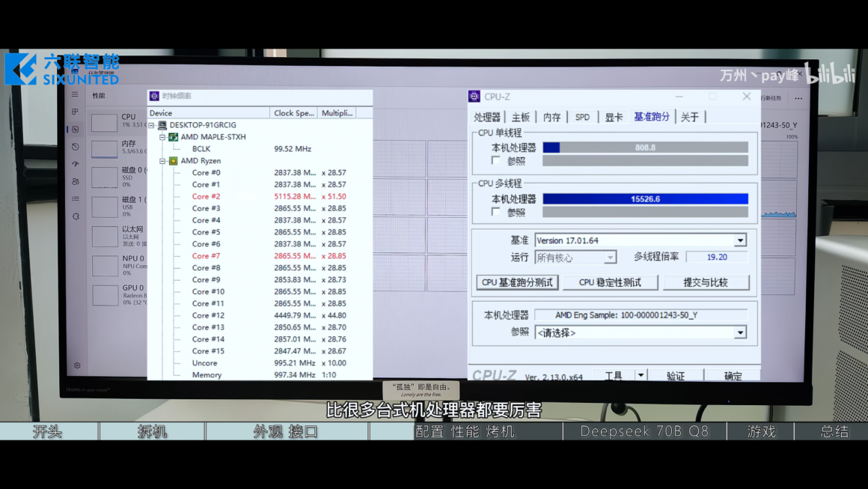The width and height of the screenshot is (868, 489).
Task: Collapse the DESKTOP-91GRCIG tree node
Action: click(x=152, y=125)
